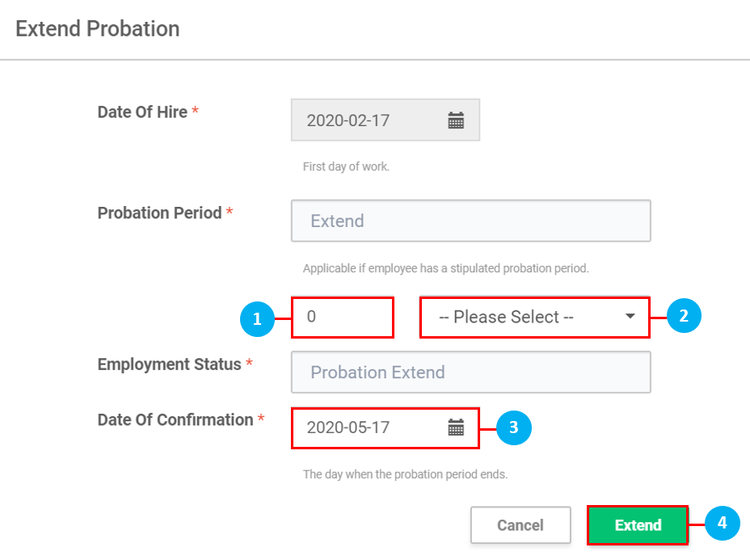Click the 2020-02-17 hire date text
Screen dimensions: 750x560
point(348,120)
